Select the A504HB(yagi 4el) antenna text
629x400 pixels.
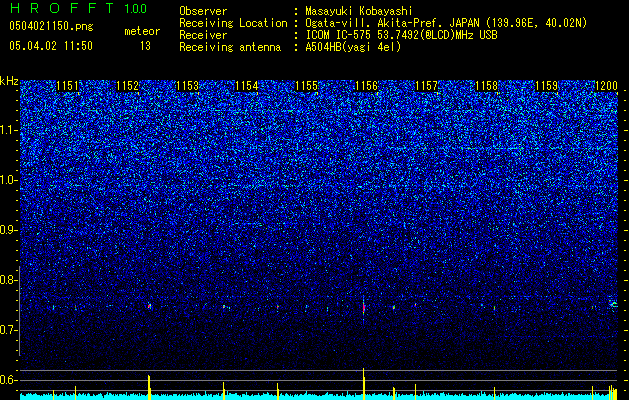click(353, 47)
